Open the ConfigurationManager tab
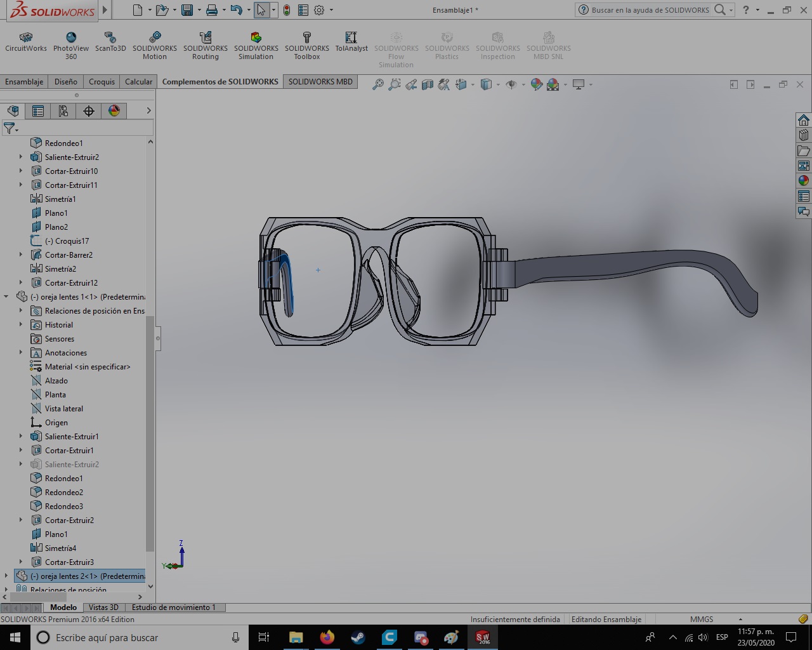Viewport: 812px width, 650px height. pyautogui.click(x=63, y=111)
